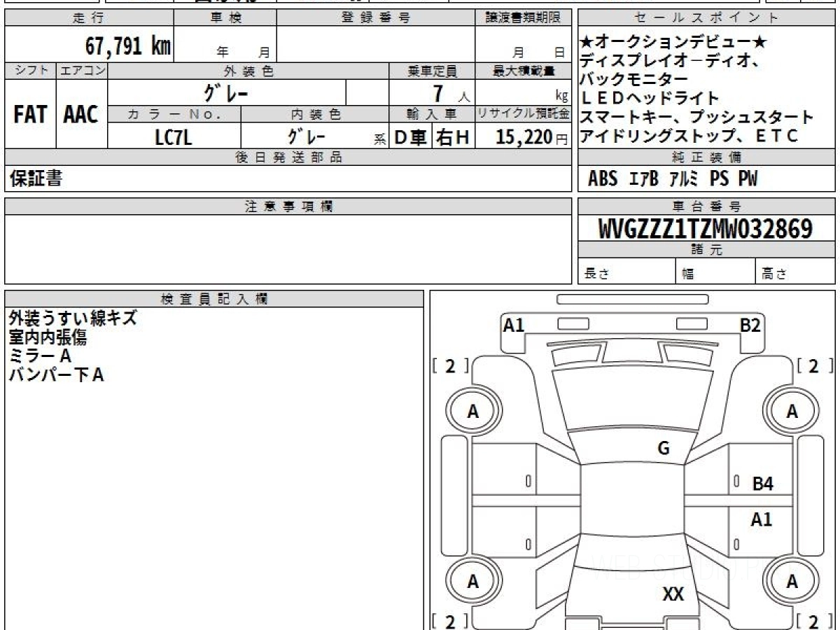Click the 保証書 entry under later-shipped parts
This screenshot has height=630, width=840.
36,179
